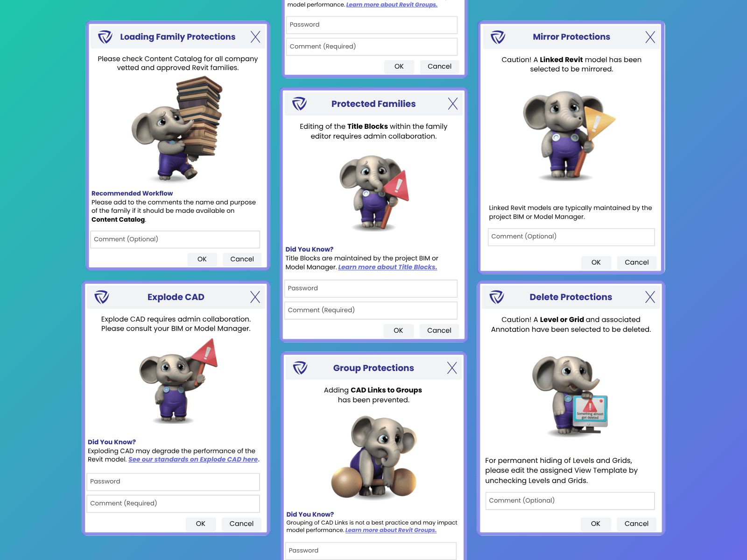The height and width of the screenshot is (560, 747).
Task: Focus Comment (Required) field in Explode CAD
Action: [x=173, y=504]
